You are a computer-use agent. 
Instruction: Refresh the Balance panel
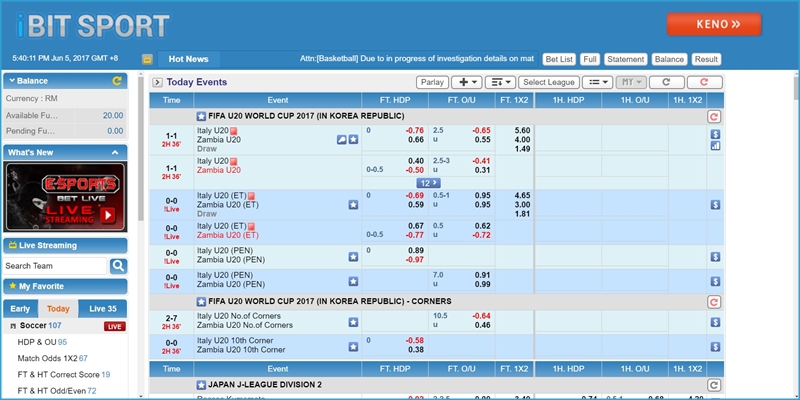[x=118, y=80]
